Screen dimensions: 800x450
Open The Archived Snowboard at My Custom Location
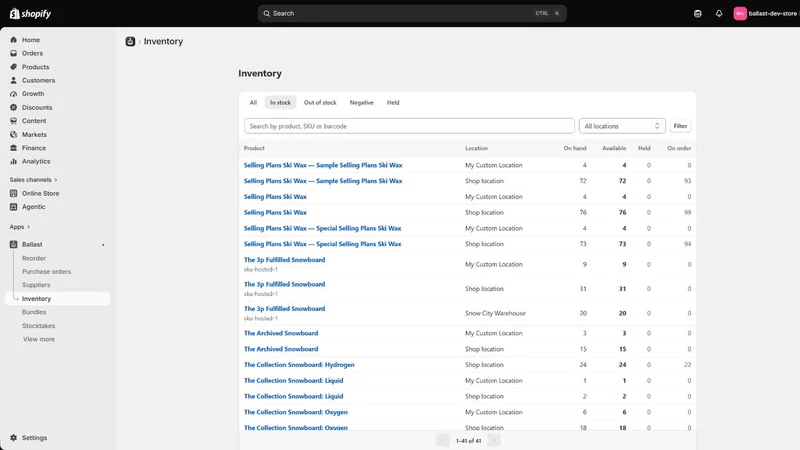point(281,333)
